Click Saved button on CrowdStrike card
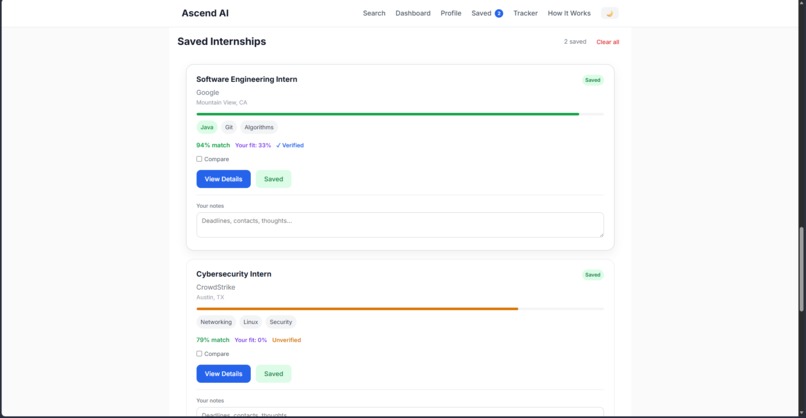Viewport: 806px width, 418px height. [273, 374]
